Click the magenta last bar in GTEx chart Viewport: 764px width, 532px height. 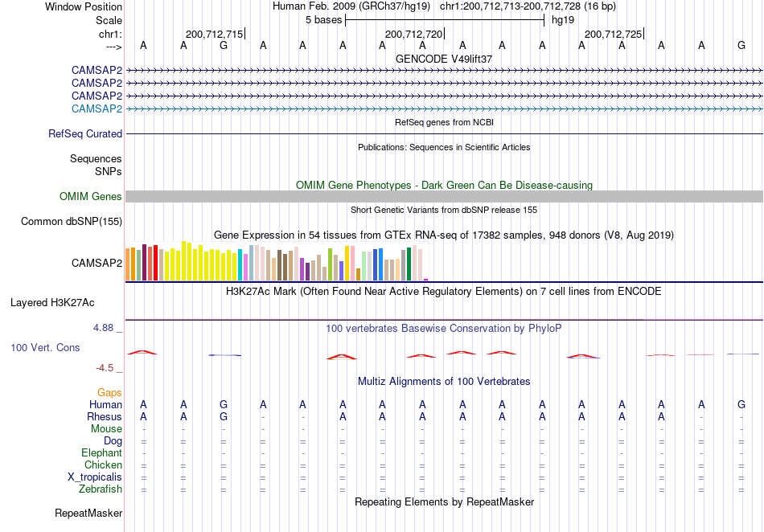point(426,280)
